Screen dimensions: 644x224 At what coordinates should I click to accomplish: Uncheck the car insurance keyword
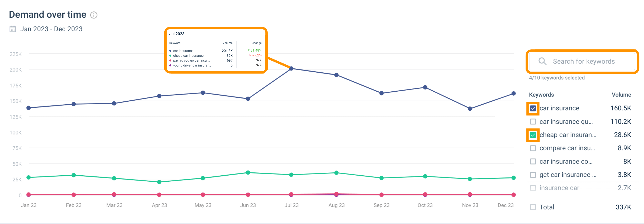point(533,108)
